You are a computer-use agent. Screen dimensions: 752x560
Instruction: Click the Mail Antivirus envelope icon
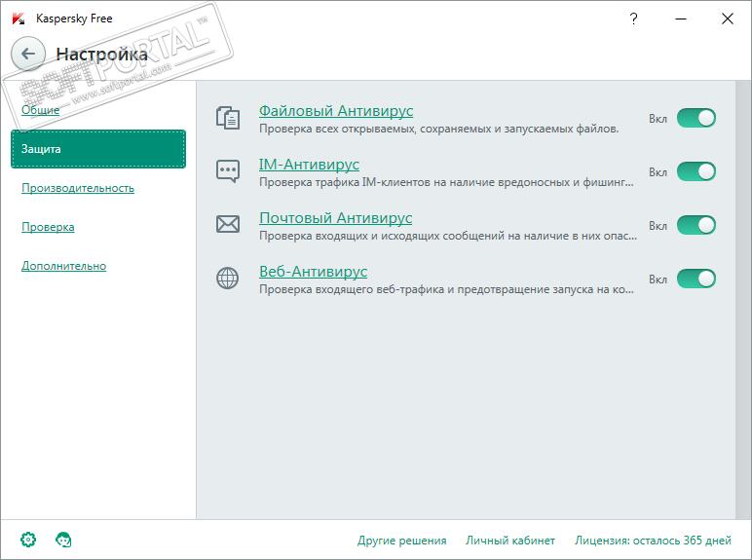[228, 224]
